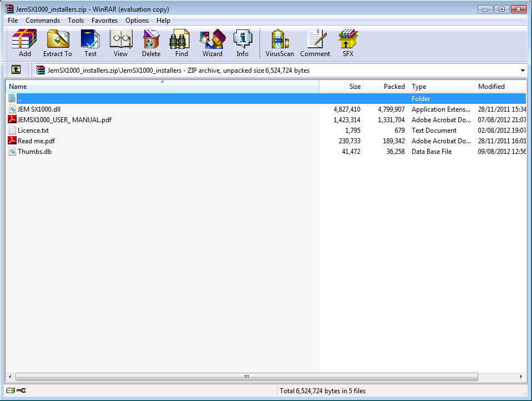Viewport: 532px width, 401px height.
Task: Add archive Comment
Action: tap(315, 43)
